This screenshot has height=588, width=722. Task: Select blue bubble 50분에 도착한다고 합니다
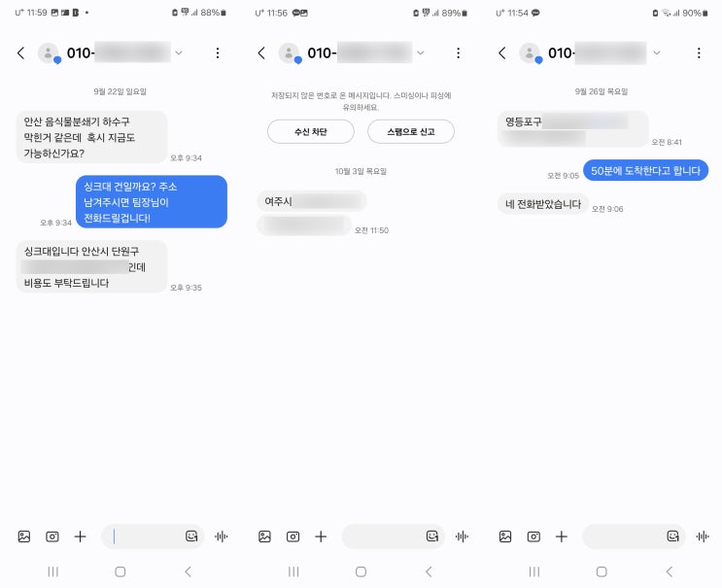pos(645,170)
